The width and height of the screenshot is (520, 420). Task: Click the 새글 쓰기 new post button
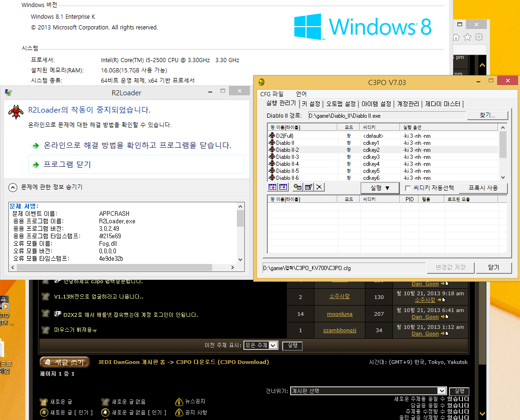click(64, 363)
